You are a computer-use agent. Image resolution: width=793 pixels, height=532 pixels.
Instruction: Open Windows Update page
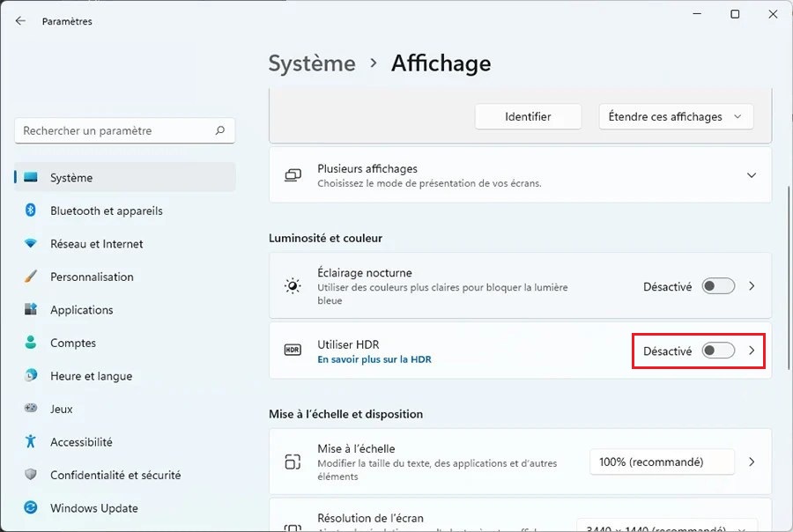(x=125, y=507)
